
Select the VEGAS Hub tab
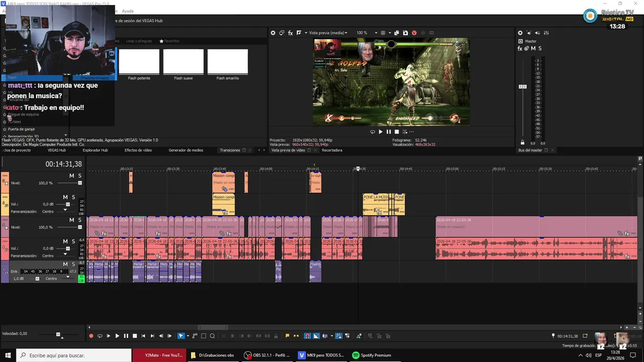pos(56,150)
